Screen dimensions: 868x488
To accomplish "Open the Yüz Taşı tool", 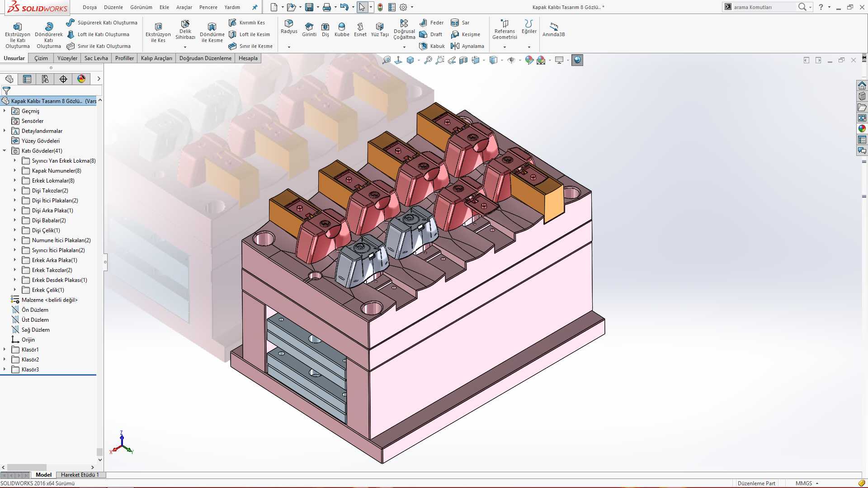I will (x=380, y=30).
